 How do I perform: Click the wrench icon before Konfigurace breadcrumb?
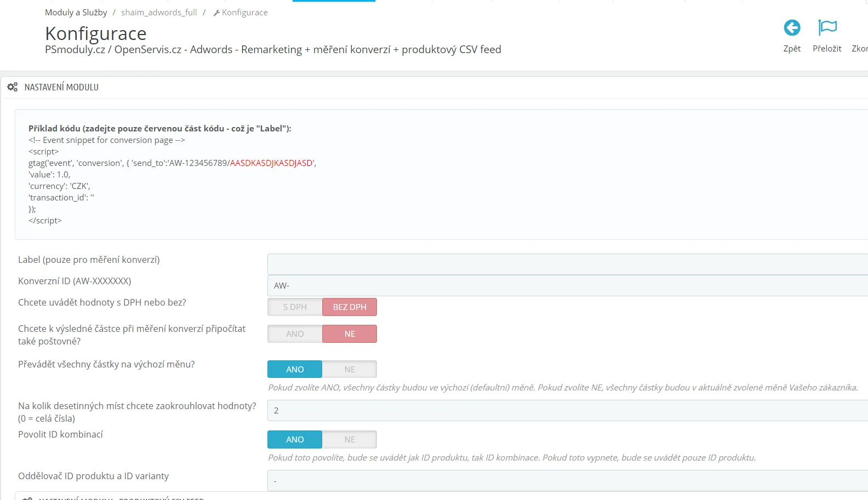pyautogui.click(x=216, y=13)
